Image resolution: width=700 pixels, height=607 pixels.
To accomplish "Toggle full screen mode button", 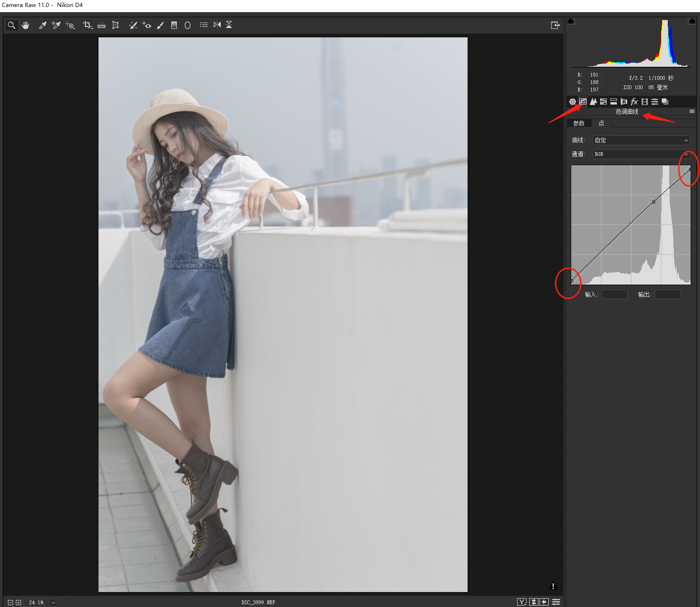I will 555,25.
